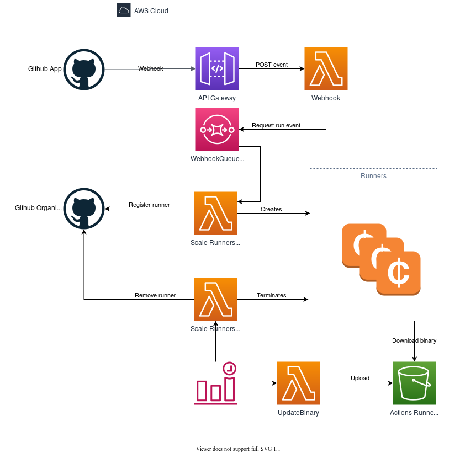Click the Github App octocat icon
Image resolution: width=476 pixels, height=453 pixels.
tap(84, 70)
